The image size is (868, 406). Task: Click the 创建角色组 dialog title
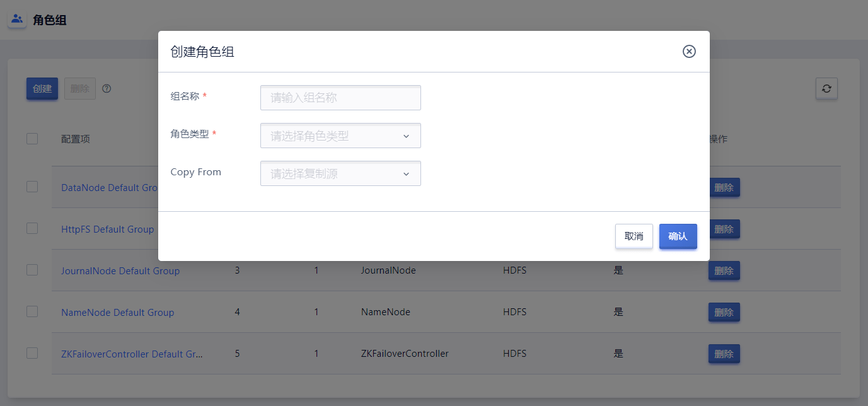pyautogui.click(x=202, y=52)
